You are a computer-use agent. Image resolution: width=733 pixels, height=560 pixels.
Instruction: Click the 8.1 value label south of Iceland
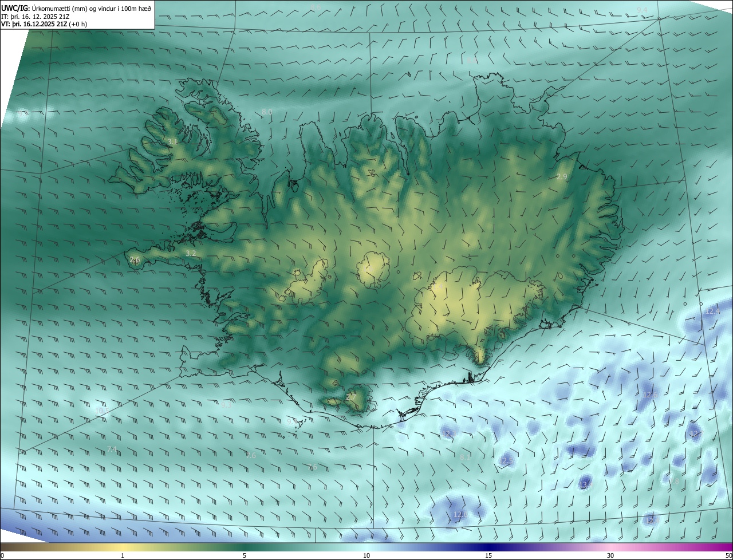465,457
